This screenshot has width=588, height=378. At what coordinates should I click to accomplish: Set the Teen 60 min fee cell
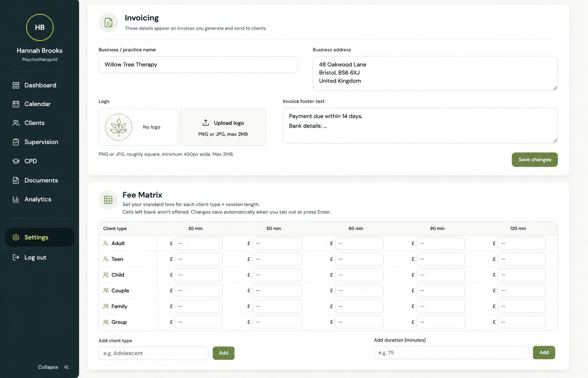[359, 259]
